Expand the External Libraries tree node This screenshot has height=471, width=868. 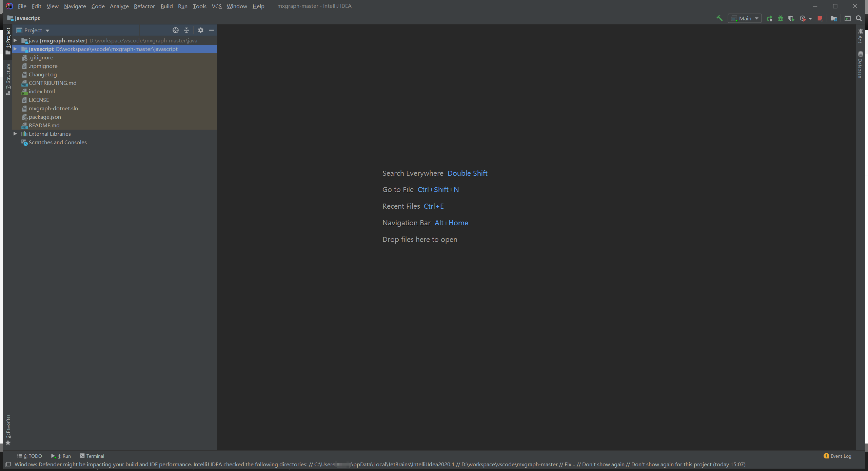point(15,134)
